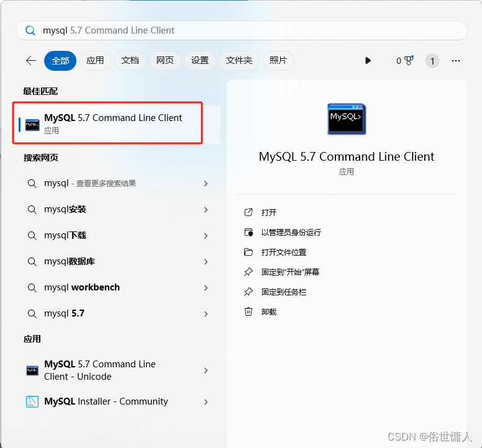Expand the mysql安装 result chevron

(x=206, y=210)
